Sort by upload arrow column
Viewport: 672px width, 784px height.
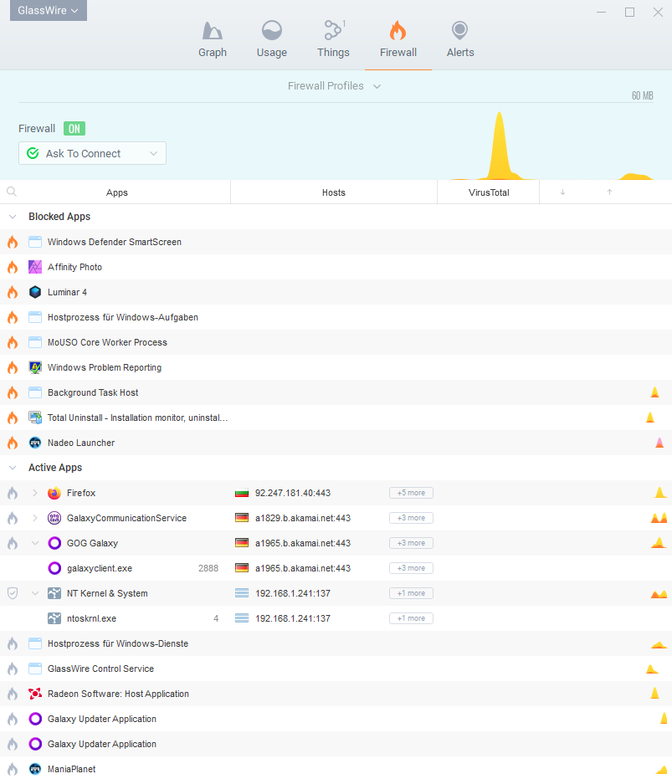pos(609,192)
